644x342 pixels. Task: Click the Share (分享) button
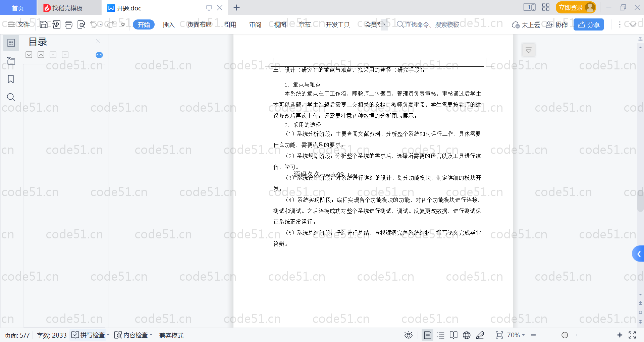(588, 24)
